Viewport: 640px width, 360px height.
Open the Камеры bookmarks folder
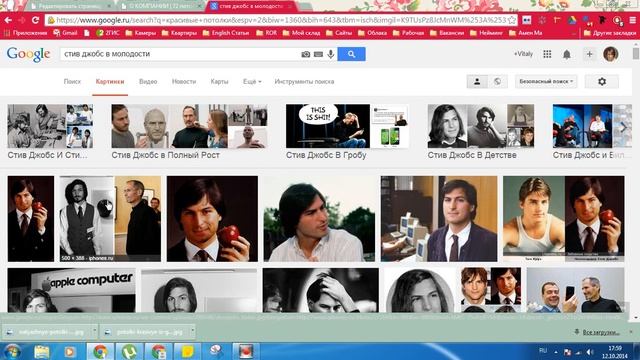[x=140, y=33]
